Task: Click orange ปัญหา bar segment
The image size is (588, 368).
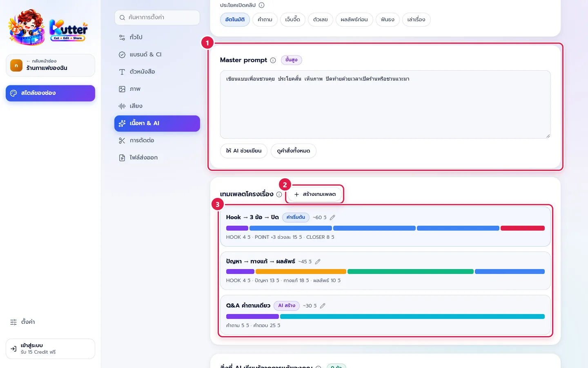Action: (301, 272)
